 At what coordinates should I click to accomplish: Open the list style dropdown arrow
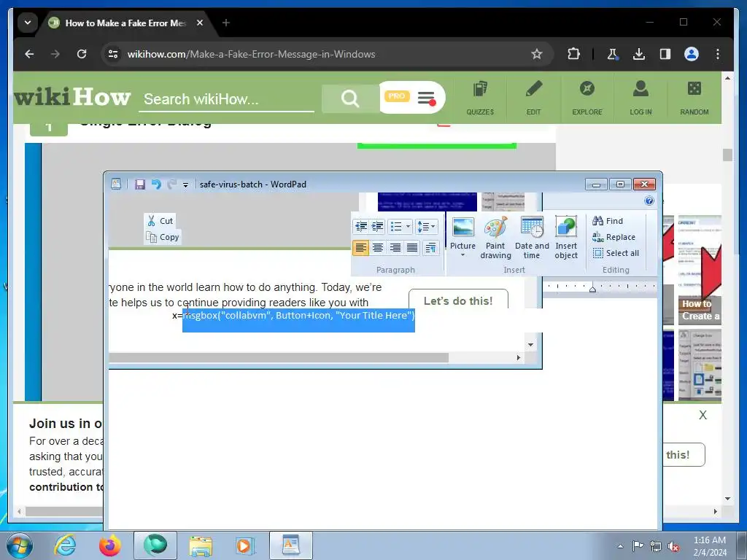(409, 227)
